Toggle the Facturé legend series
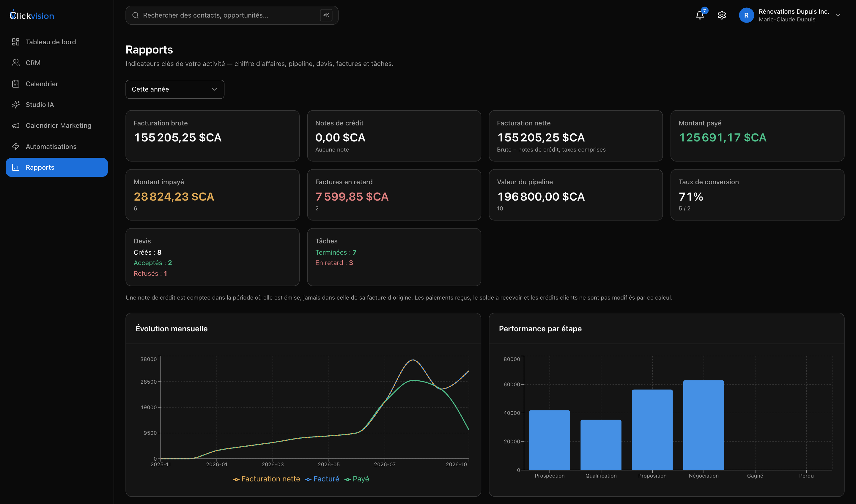The height and width of the screenshot is (504, 856). pyautogui.click(x=322, y=479)
